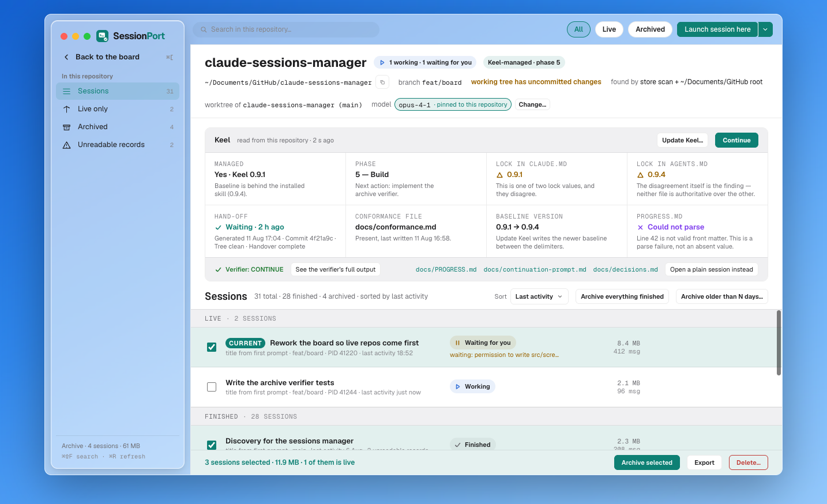This screenshot has height=504, width=827.
Task: Click the X icon beside Could not parse
Action: [x=640, y=227]
